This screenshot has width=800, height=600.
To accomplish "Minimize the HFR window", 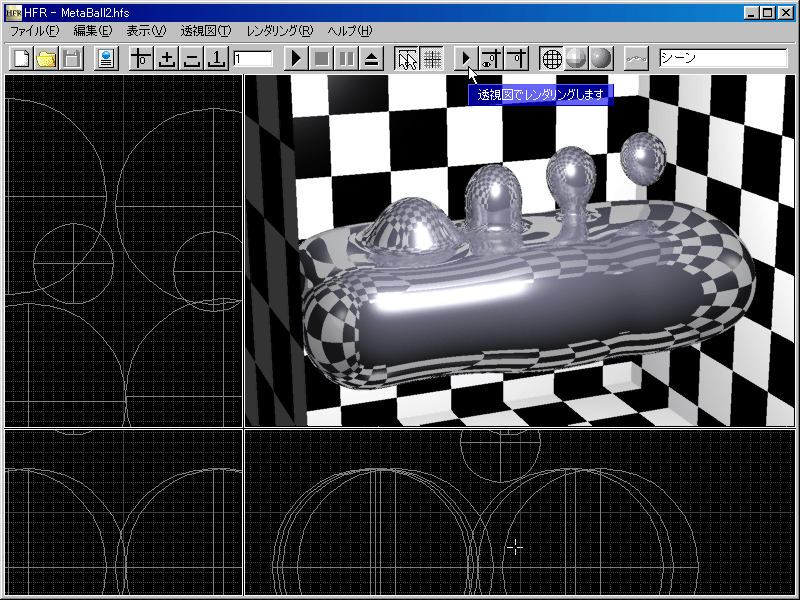I will (751, 13).
